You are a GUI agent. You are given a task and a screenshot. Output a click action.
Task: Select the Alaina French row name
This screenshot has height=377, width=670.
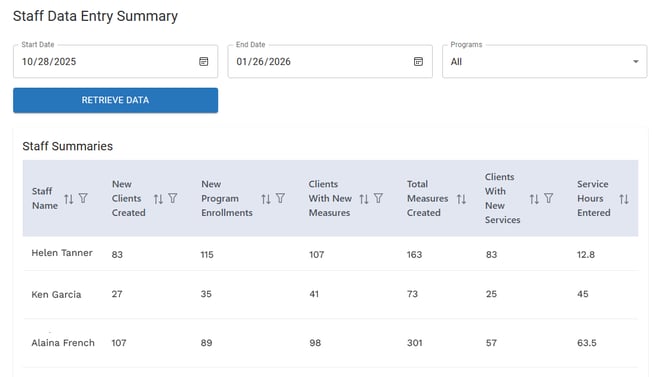point(63,343)
